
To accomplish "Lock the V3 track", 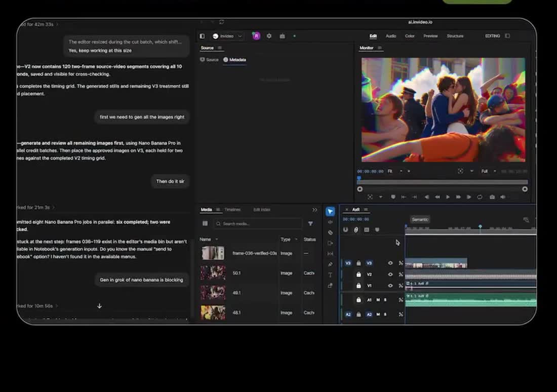I will 359,263.
